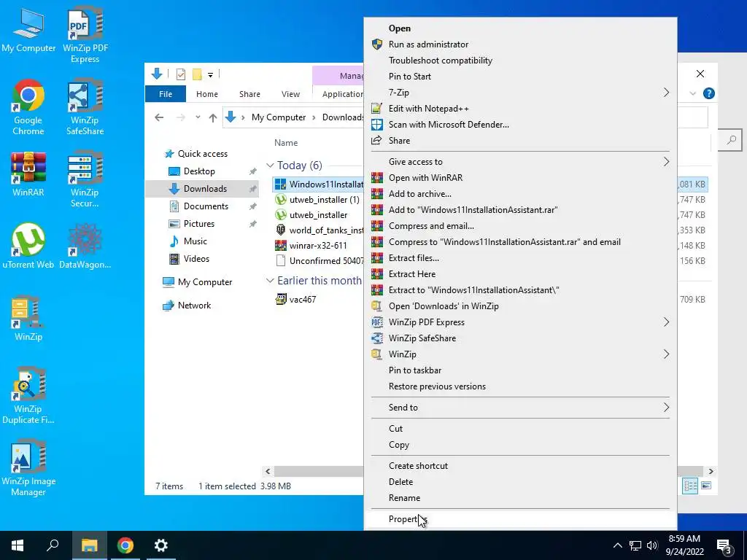Show hidden tray icons chevron
The height and width of the screenshot is (560, 747).
[617, 545]
